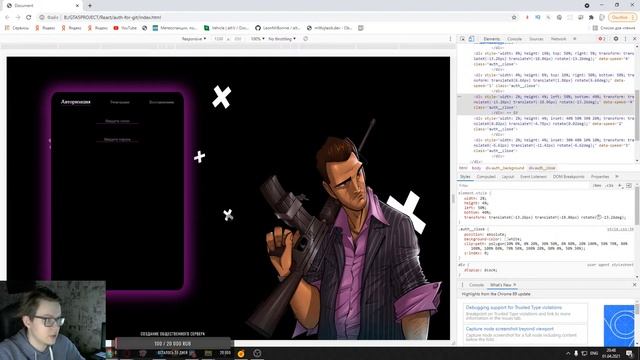This screenshot has height=360, width=640.
Task: Open the YouTube bookmark
Action: coord(125,28)
